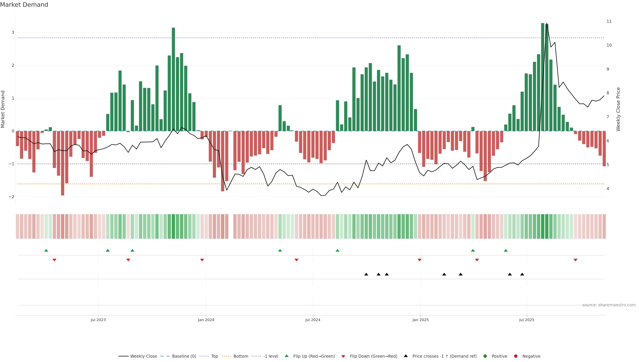Click the green Flip Up legend triangle
This screenshot has height=362, width=644.
click(x=286, y=356)
